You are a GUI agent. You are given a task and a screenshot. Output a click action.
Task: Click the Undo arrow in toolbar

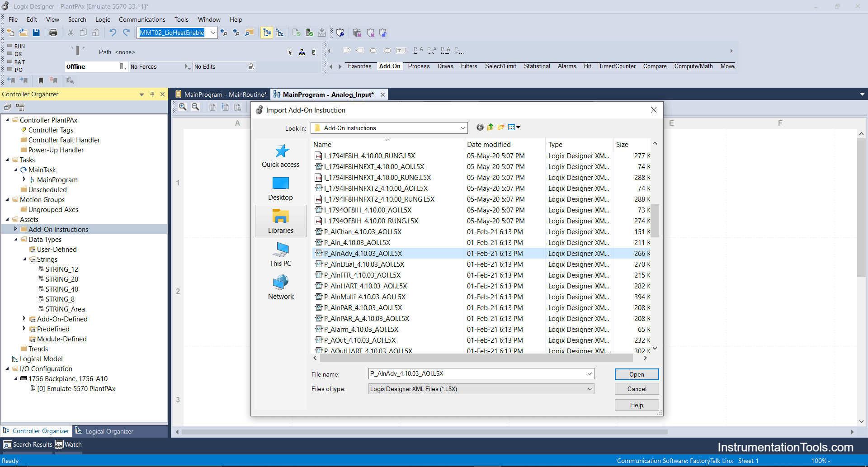(113, 33)
